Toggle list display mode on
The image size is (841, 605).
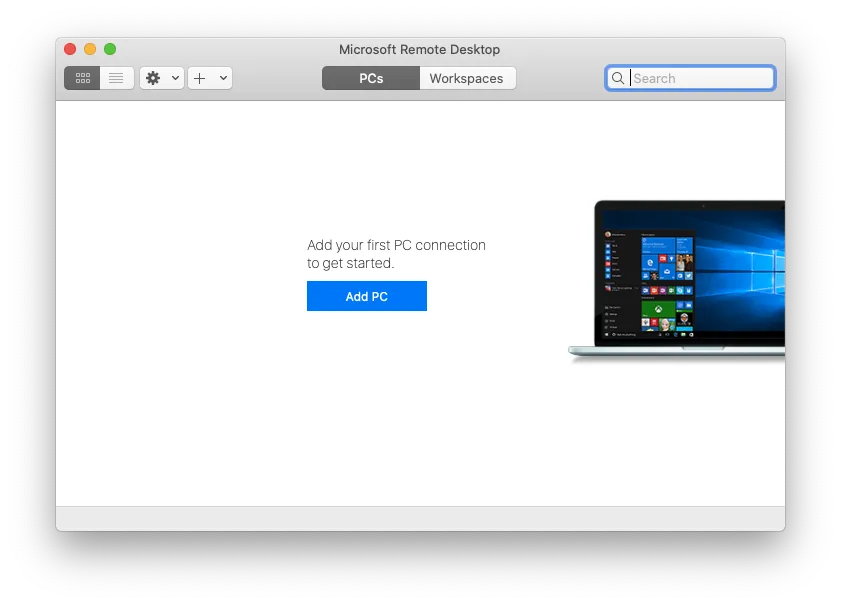[117, 78]
